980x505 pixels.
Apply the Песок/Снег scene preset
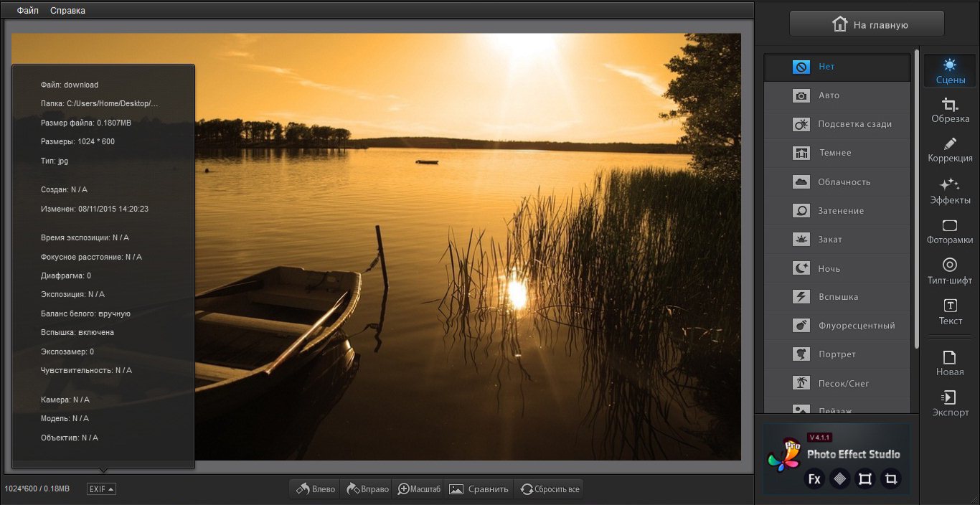tap(837, 383)
